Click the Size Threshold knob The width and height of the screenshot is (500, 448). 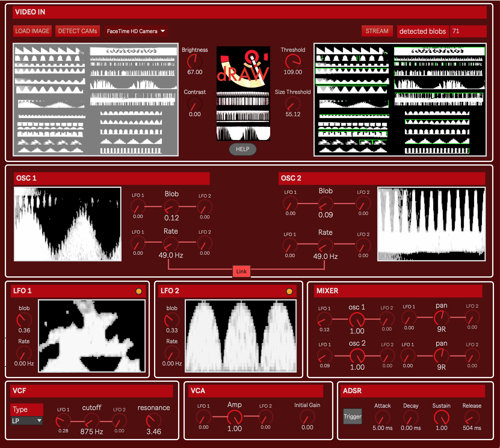click(x=293, y=104)
